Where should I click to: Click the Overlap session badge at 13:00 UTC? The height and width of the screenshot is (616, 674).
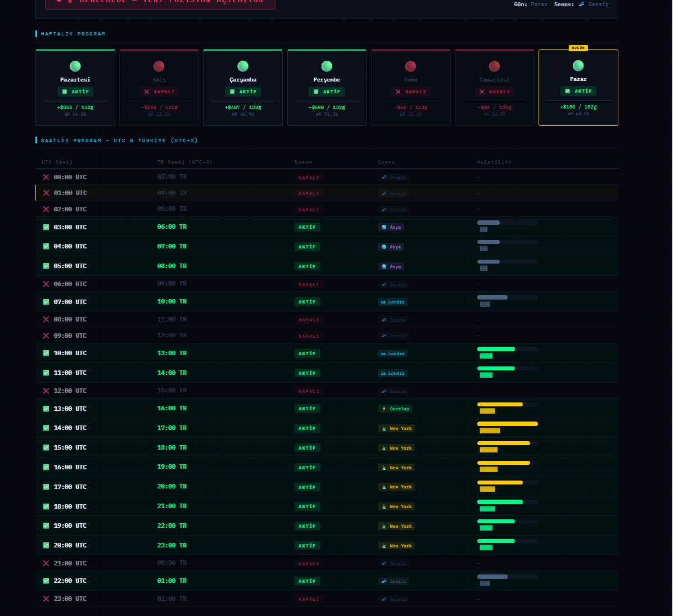coord(395,409)
